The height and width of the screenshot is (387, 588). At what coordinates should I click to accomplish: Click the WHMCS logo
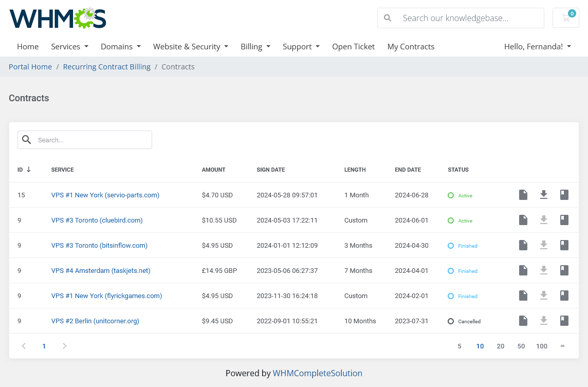(58, 18)
